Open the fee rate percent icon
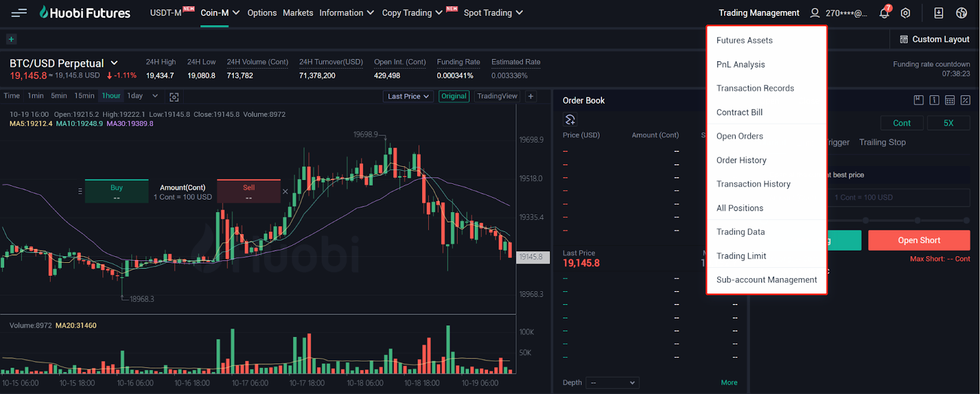The image size is (980, 394). (x=965, y=100)
